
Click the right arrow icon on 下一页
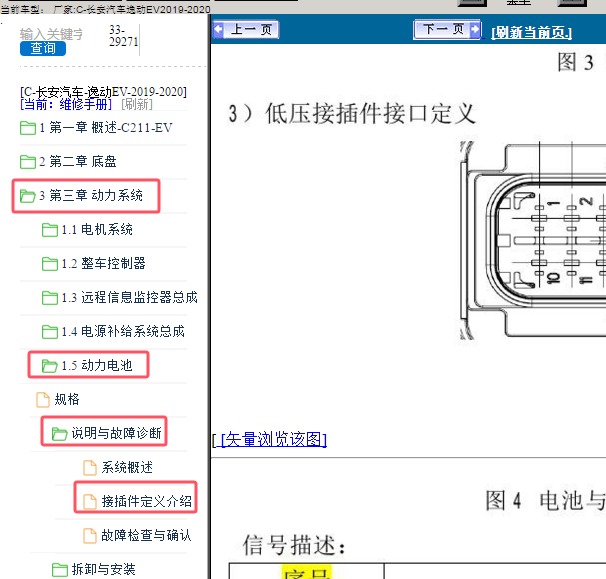[x=475, y=29]
